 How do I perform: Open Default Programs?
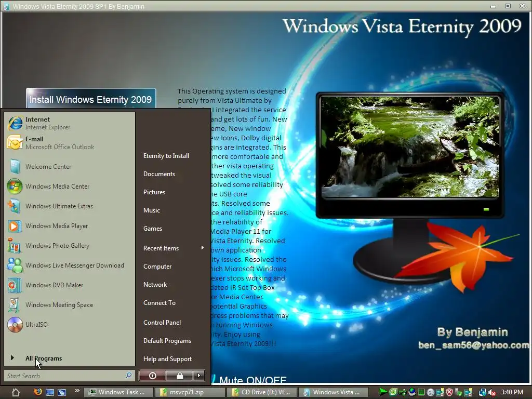point(167,341)
